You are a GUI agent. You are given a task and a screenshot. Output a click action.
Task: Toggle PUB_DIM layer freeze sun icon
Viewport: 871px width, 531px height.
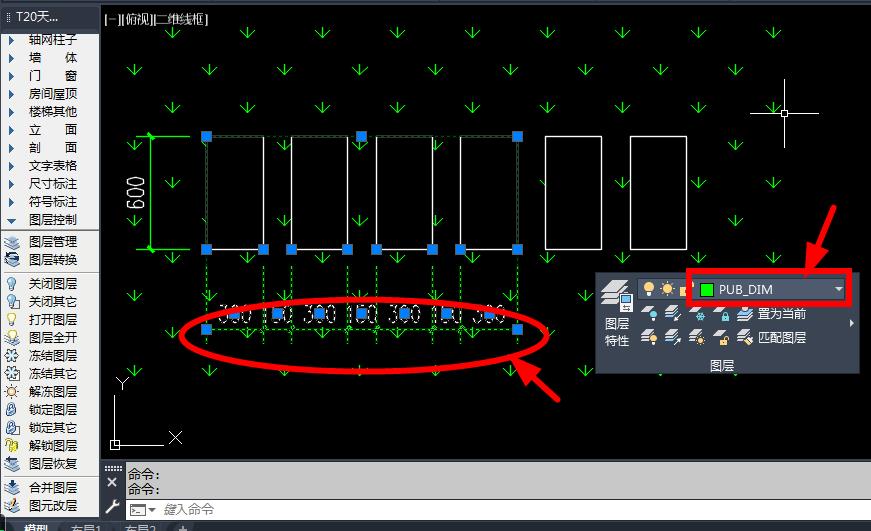667,289
